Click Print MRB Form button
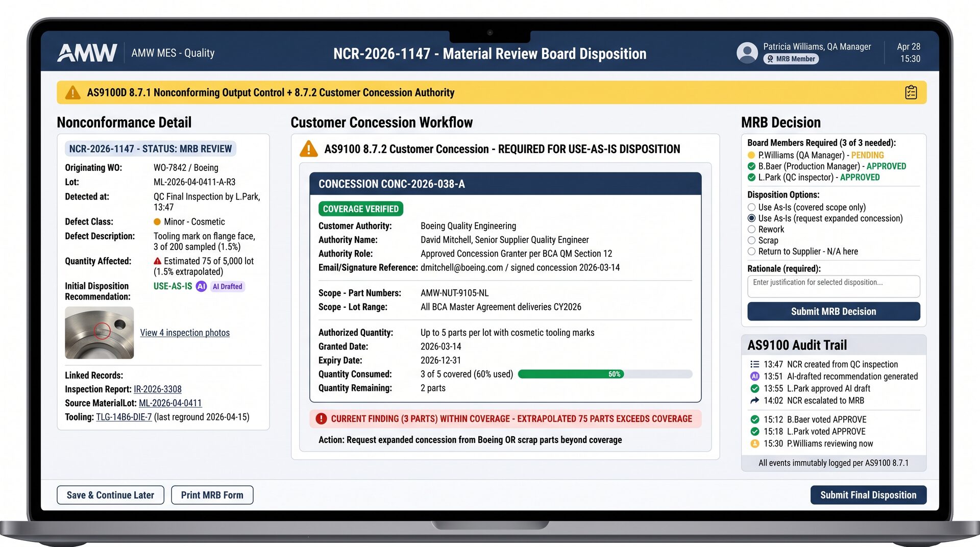Viewport: 980px width, 547px height. (x=212, y=495)
